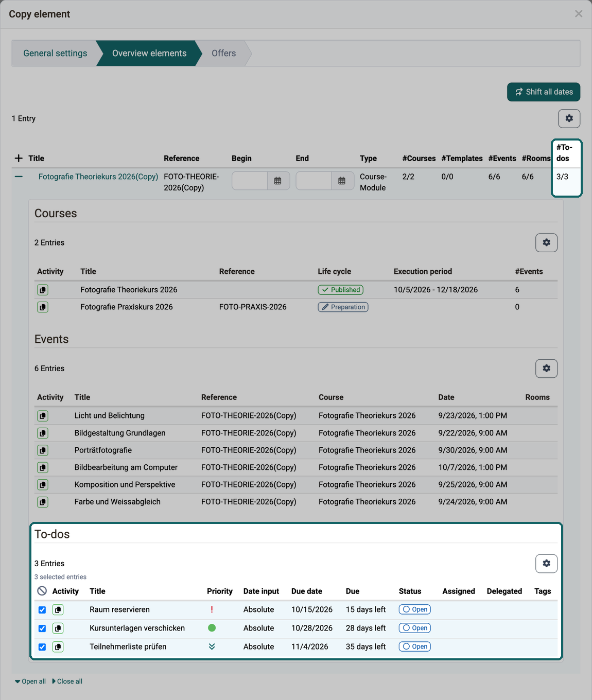Click execution period 10/5/2026 - 12/18/2026
Image resolution: width=592 pixels, height=700 pixels.
click(436, 290)
